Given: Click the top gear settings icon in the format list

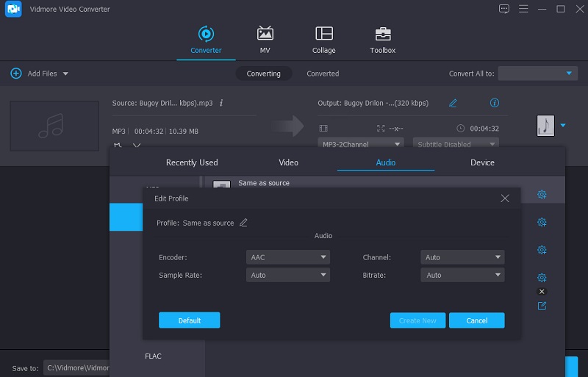Looking at the screenshot, I should coord(542,195).
